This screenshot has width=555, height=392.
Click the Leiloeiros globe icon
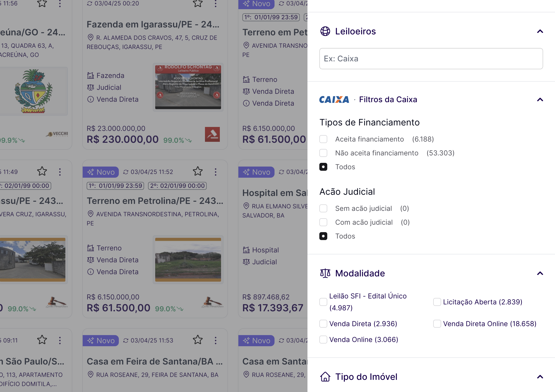click(x=325, y=31)
